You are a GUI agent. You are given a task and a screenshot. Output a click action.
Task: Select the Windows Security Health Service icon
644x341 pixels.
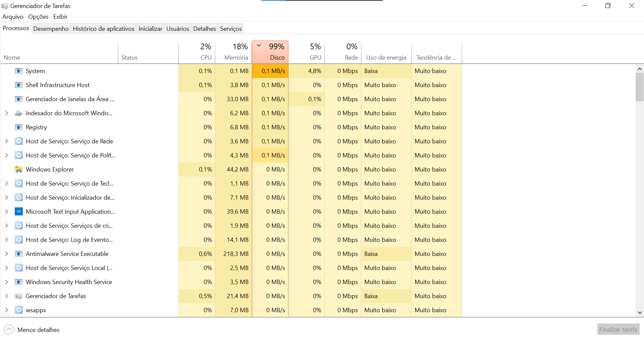click(19, 282)
